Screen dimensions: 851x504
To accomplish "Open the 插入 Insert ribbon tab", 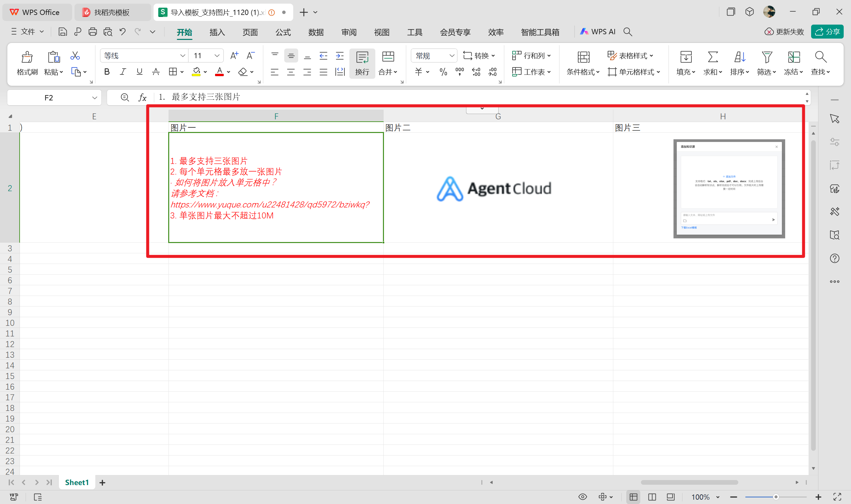I will [x=217, y=32].
